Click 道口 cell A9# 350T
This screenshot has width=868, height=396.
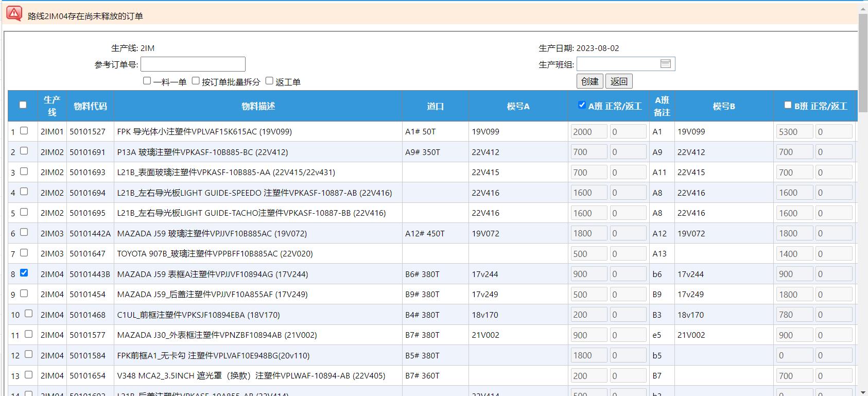tap(422, 152)
